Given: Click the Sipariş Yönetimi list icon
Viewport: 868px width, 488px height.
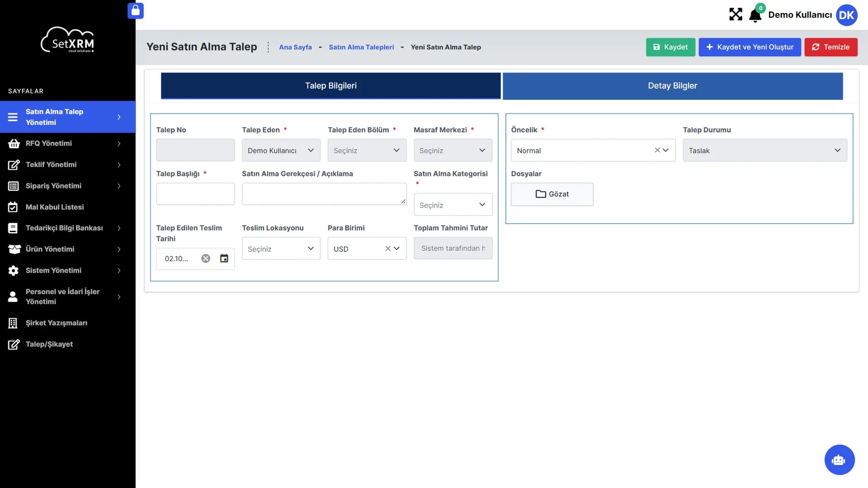Looking at the screenshot, I should [x=14, y=186].
